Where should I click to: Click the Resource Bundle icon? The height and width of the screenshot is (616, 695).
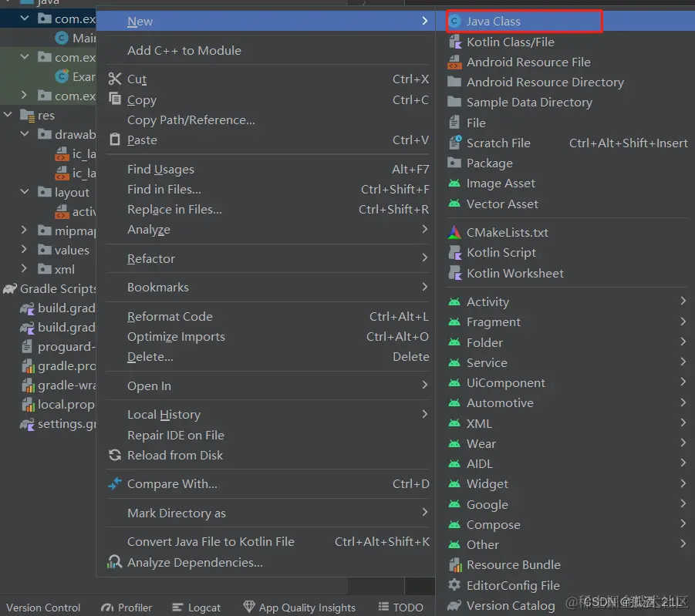455,564
